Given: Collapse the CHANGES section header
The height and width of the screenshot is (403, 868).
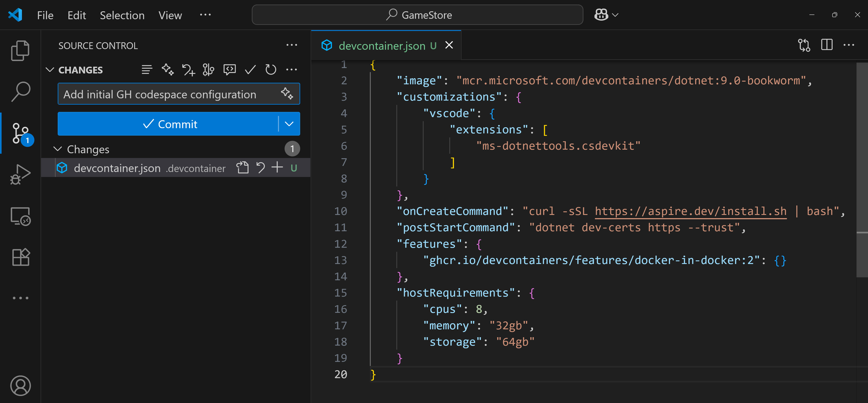Looking at the screenshot, I should click(x=50, y=70).
